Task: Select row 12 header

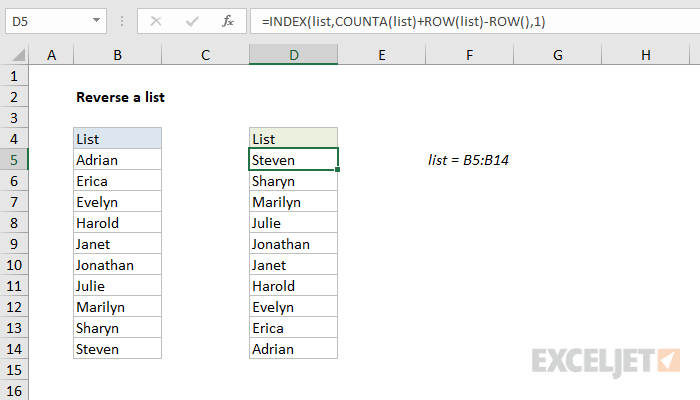Action: pyautogui.click(x=14, y=307)
